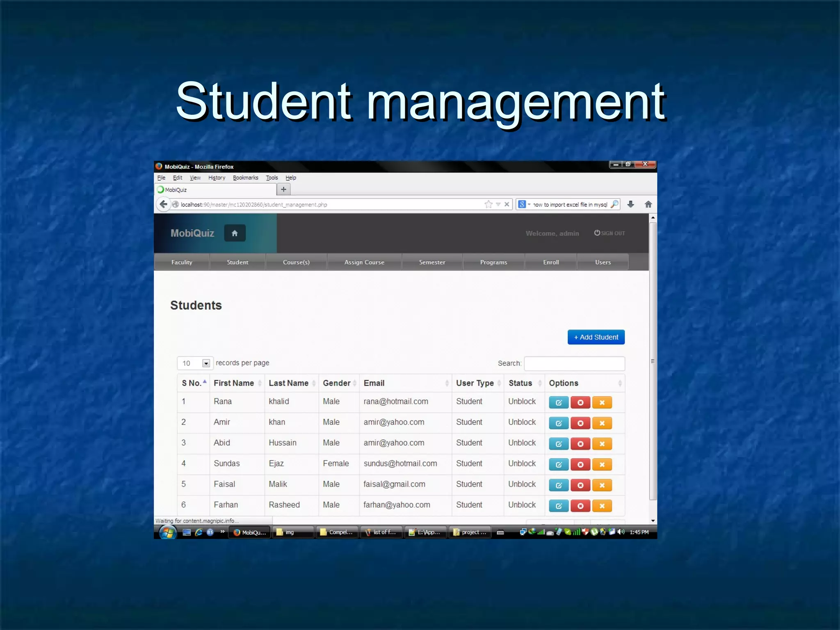Click orange delete button for Amir khan

pos(602,423)
